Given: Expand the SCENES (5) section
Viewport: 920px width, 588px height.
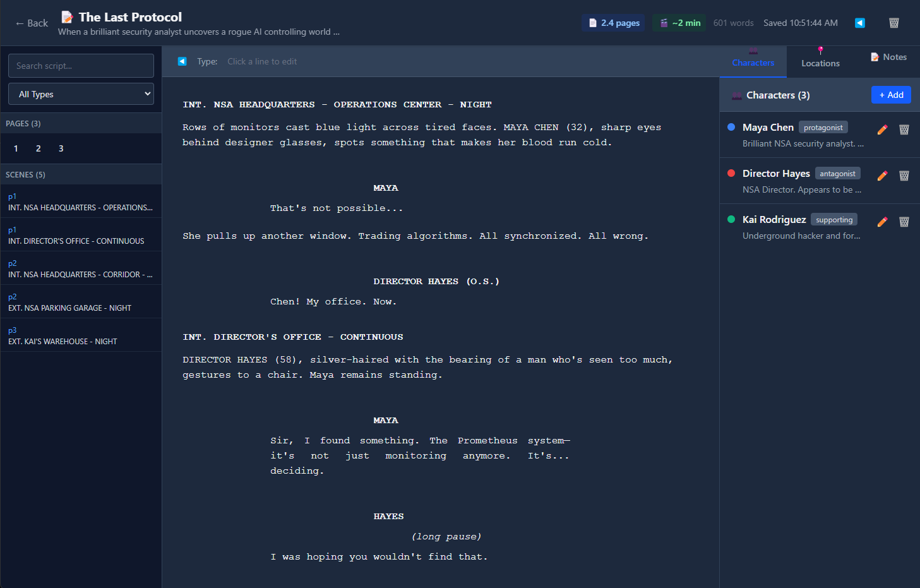Looking at the screenshot, I should [25, 174].
